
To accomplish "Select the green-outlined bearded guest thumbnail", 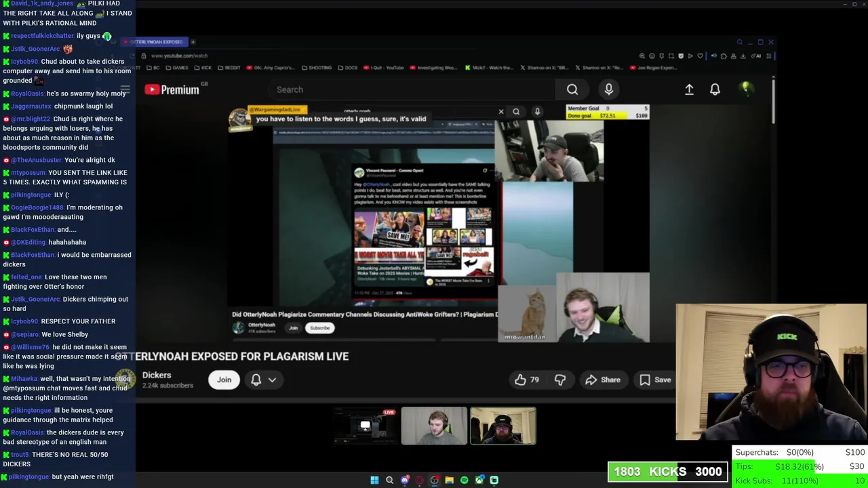I will click(503, 426).
